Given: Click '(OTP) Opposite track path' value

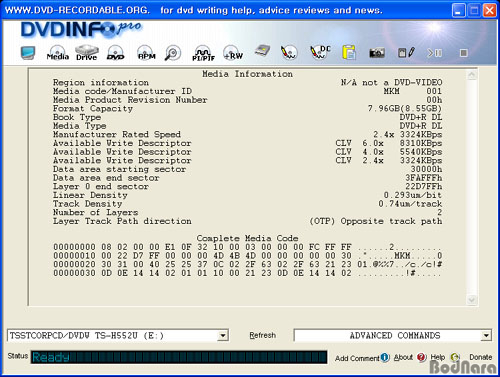Looking at the screenshot, I should [376, 221].
